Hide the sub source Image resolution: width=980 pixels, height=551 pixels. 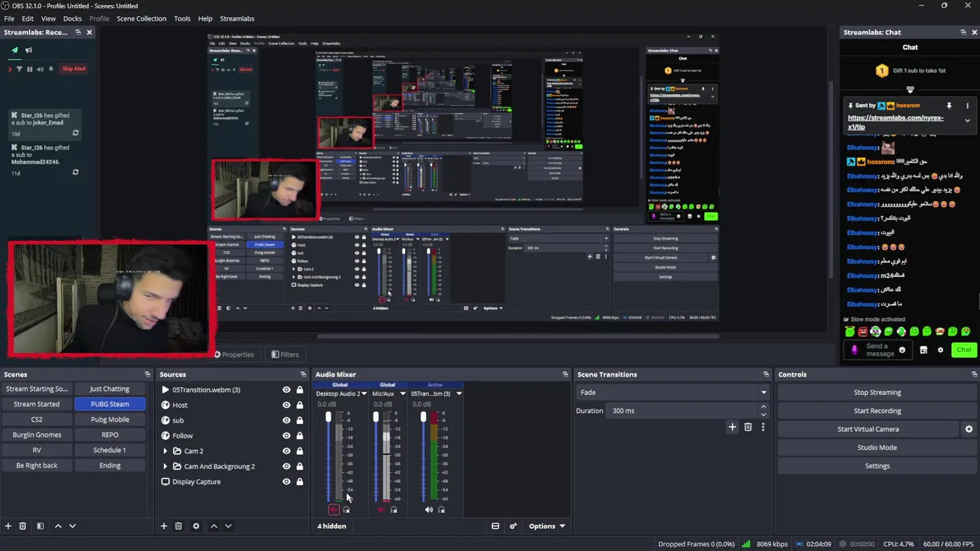[x=286, y=420]
